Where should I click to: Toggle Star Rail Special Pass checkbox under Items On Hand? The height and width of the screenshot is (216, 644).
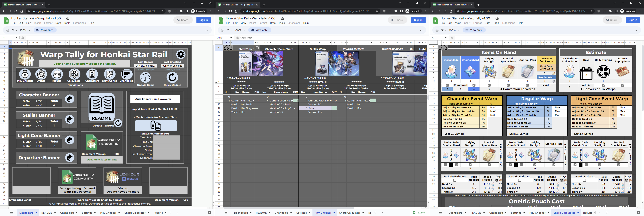point(508,85)
